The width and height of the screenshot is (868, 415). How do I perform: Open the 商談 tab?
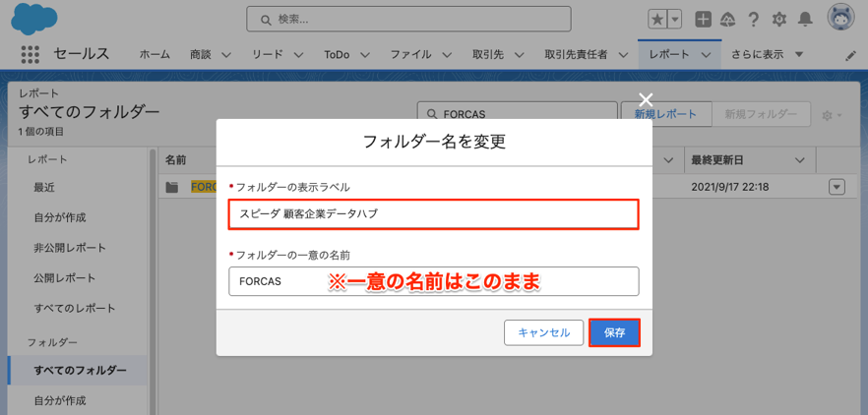point(201,54)
